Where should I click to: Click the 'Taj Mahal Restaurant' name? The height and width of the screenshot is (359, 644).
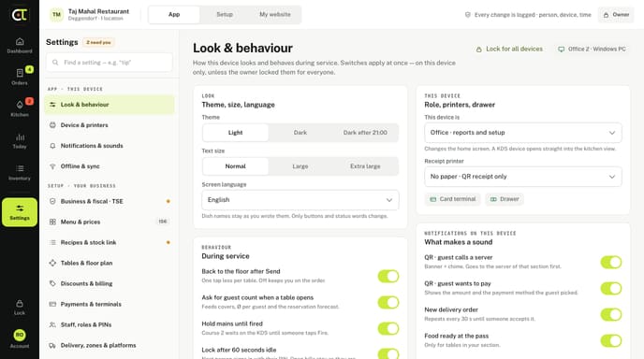(x=98, y=11)
